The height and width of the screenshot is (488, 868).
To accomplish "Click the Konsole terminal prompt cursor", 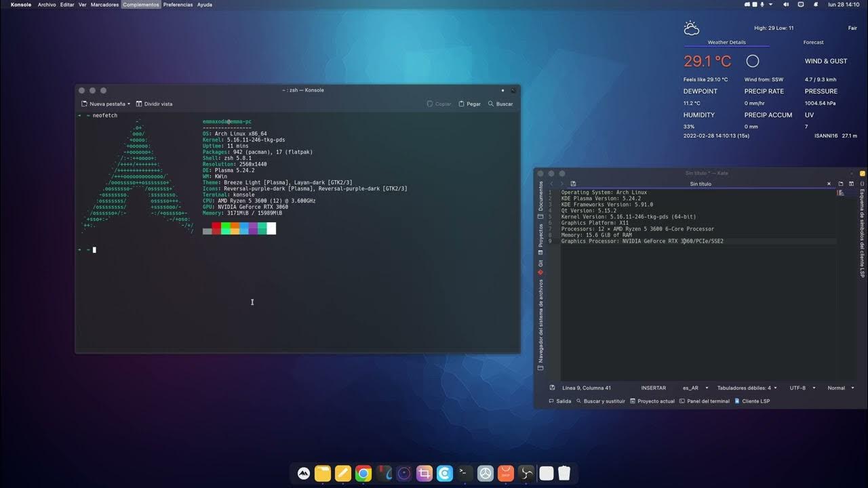I will [94, 250].
